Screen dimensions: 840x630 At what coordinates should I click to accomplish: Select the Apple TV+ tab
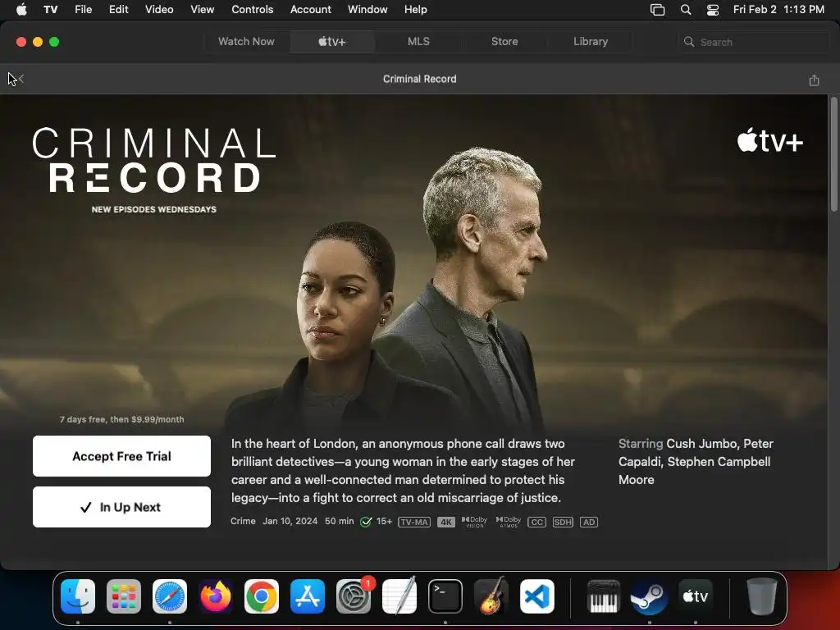(332, 41)
